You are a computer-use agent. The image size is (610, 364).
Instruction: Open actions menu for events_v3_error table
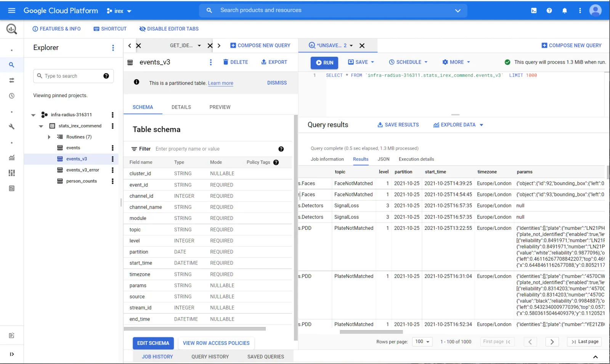(x=112, y=170)
